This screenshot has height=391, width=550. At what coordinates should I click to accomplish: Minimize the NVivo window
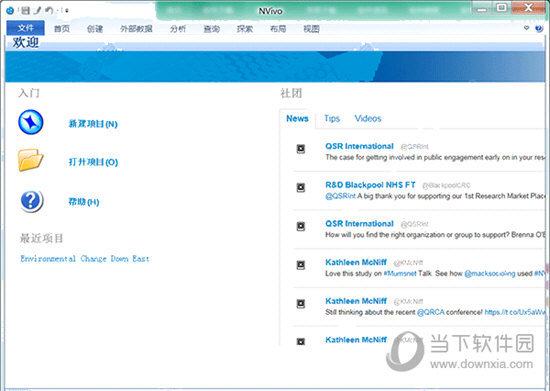pyautogui.click(x=482, y=9)
